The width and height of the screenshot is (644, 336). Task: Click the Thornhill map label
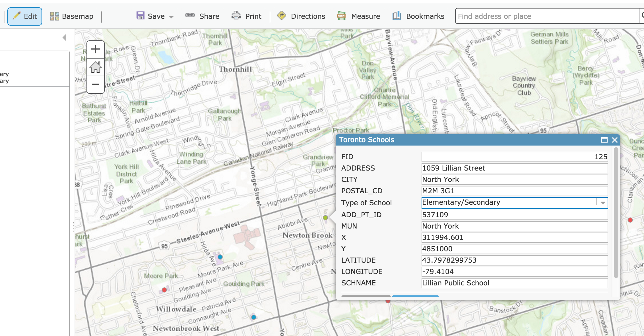point(235,69)
